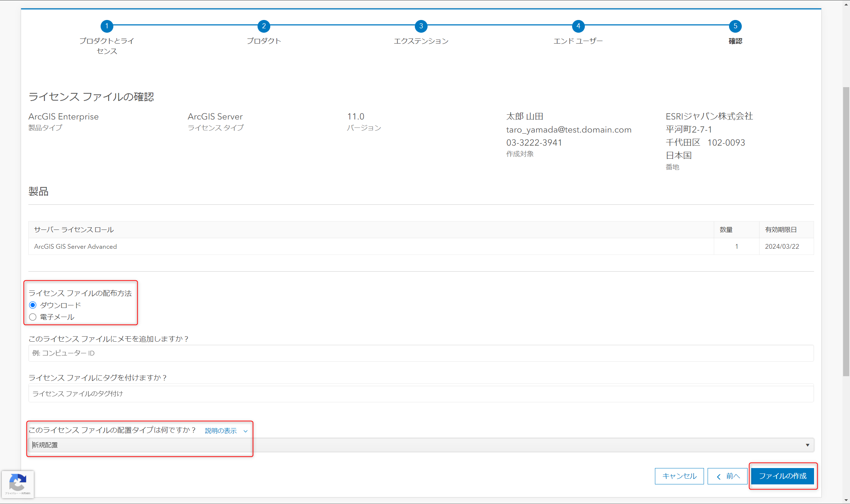Click the 03-3222-3941 phone number
The image size is (850, 504).
tap(534, 143)
